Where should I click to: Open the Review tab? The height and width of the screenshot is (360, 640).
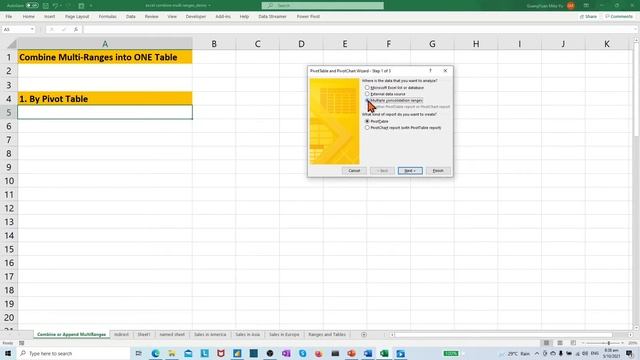coord(151,16)
